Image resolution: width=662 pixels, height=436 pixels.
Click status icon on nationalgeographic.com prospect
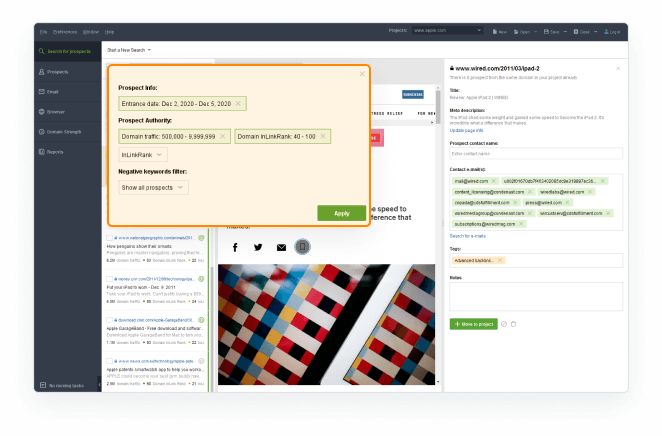point(201,238)
